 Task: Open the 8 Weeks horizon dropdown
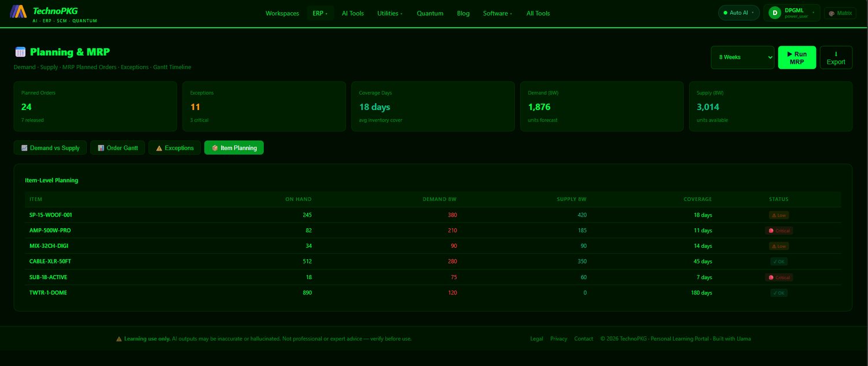tap(742, 57)
